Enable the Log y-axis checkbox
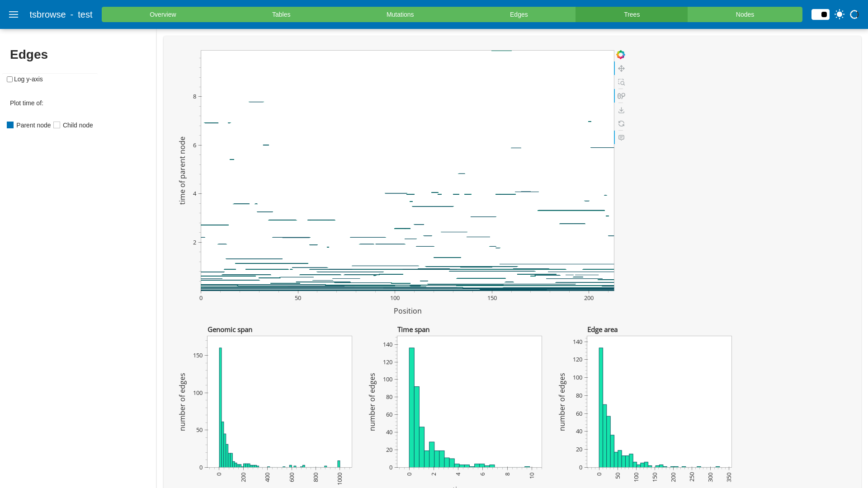868x488 pixels. [x=9, y=80]
